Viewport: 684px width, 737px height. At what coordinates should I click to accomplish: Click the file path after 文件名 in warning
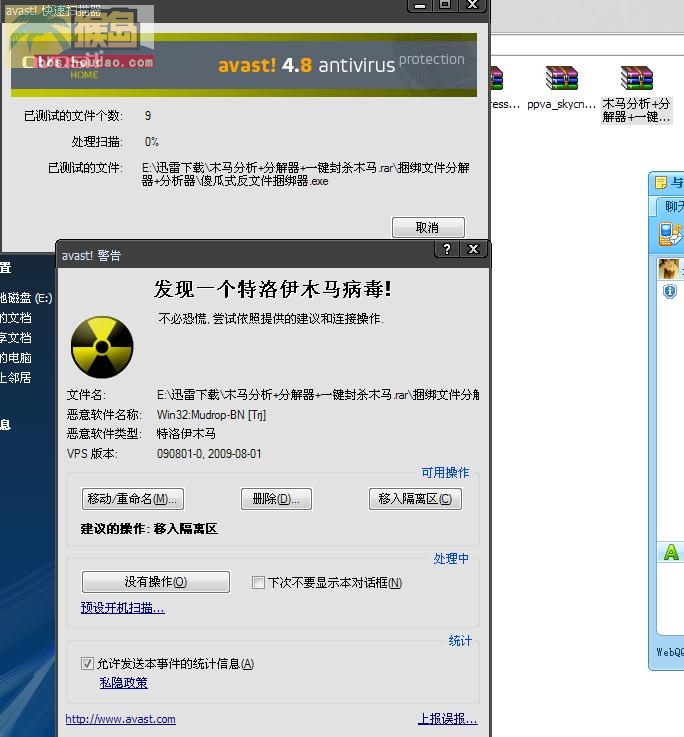pyautogui.click(x=318, y=395)
